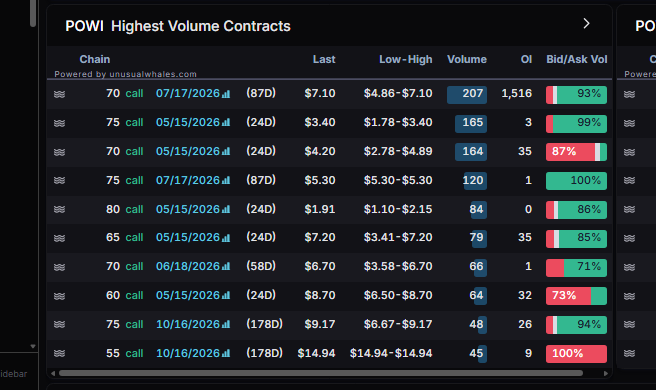Click wave icon in 70 call 05/15/2026 row

59,152
